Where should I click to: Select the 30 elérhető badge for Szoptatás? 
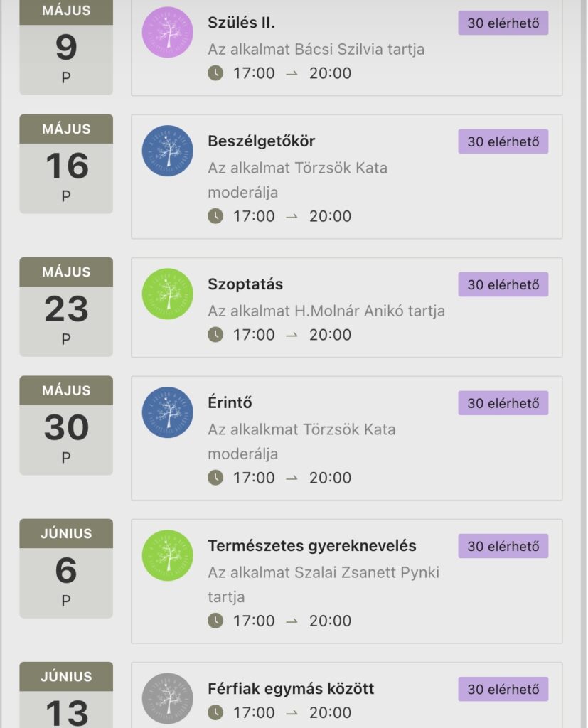pos(503,284)
